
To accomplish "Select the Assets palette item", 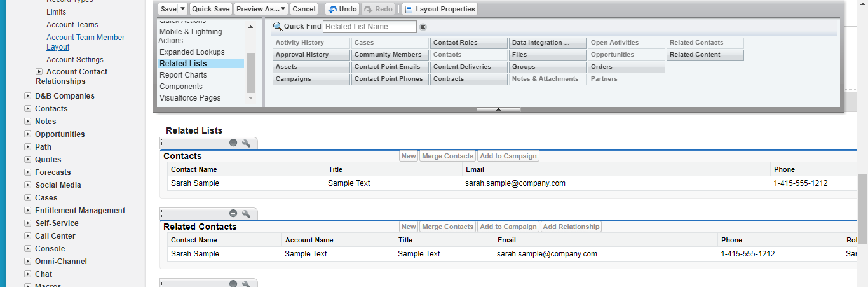I will [311, 67].
